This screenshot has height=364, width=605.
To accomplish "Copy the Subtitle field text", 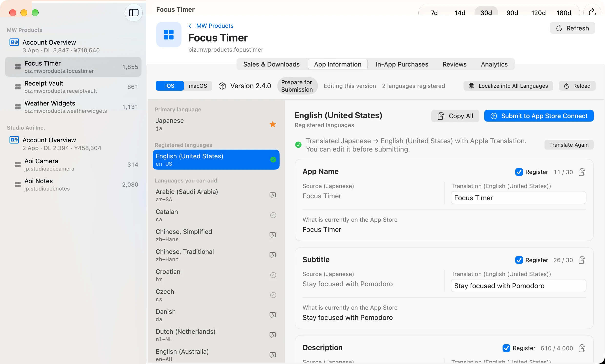I will 582,260.
